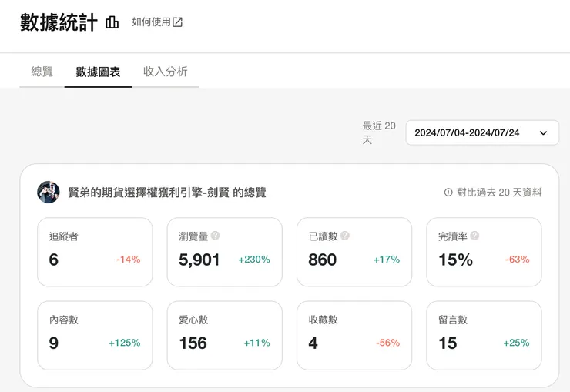Click the 內容數 value 9
This screenshot has width=570, height=392.
coord(54,343)
